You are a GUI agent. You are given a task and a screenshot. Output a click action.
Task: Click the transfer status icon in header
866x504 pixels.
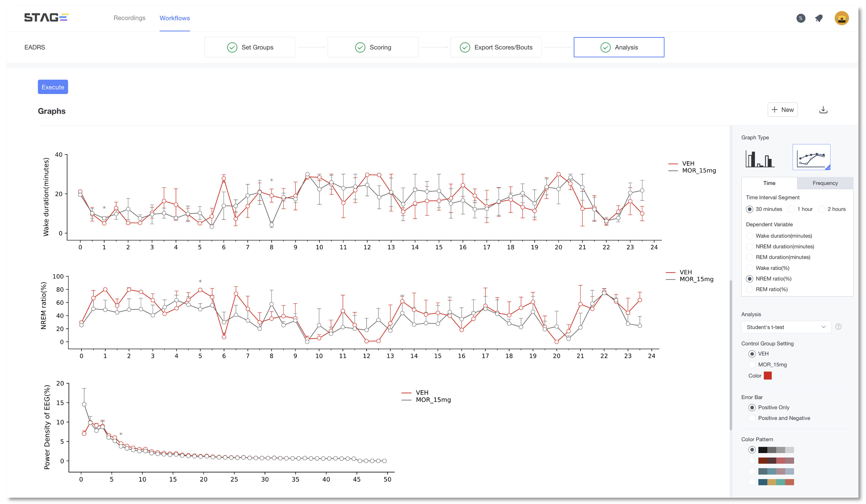pos(800,18)
